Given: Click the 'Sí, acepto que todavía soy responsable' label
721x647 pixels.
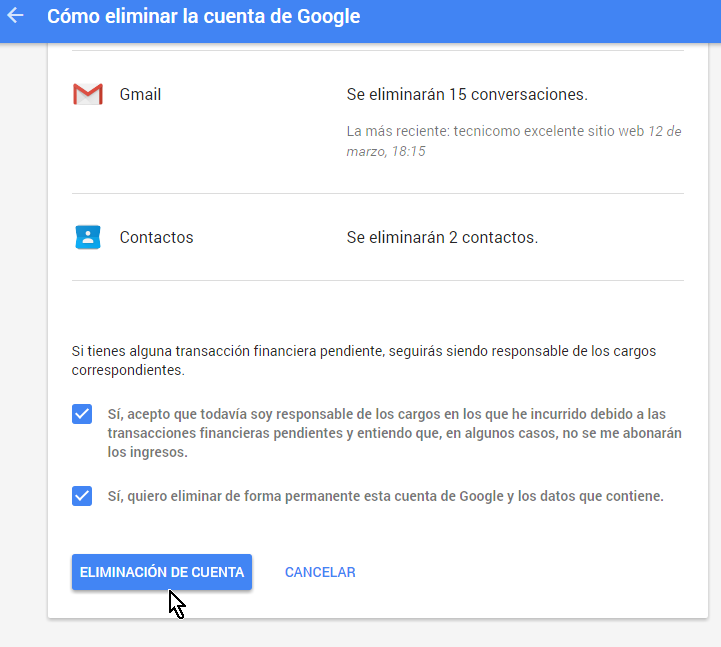Looking at the screenshot, I should (x=395, y=433).
